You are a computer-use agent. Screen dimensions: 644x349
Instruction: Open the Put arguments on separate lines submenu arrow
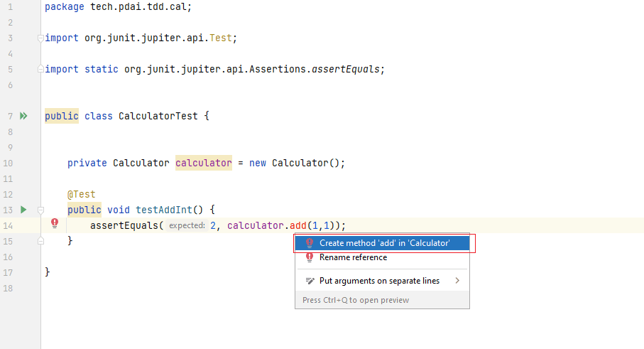pos(457,281)
